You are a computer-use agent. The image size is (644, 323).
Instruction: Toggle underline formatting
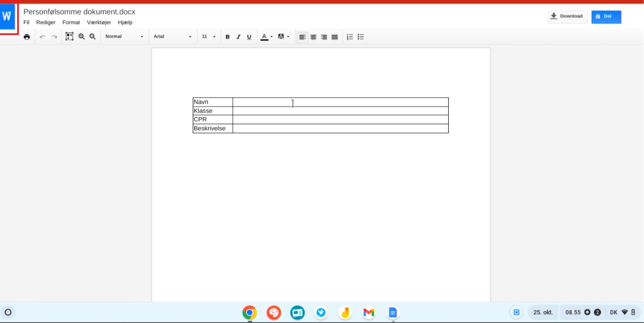(249, 37)
